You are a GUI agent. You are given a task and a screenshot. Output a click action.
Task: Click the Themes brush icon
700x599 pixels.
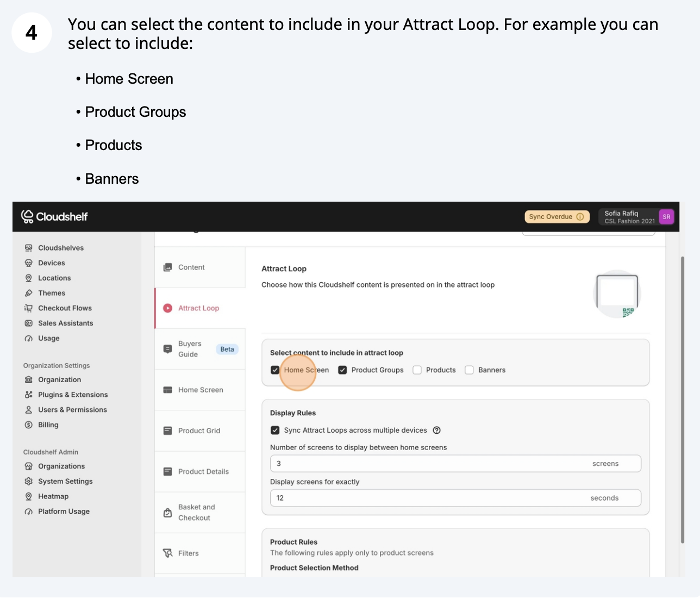(29, 293)
